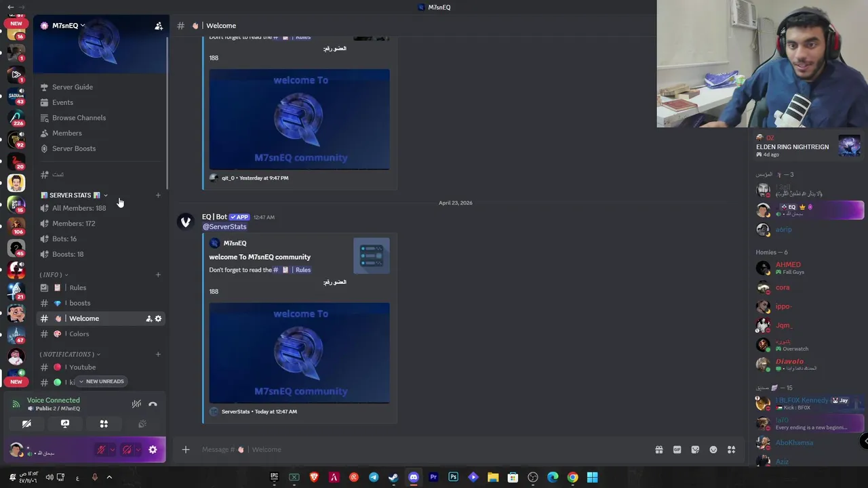This screenshot has height=488, width=868.
Task: Start an activity from voice panel
Action: pyautogui.click(x=104, y=424)
